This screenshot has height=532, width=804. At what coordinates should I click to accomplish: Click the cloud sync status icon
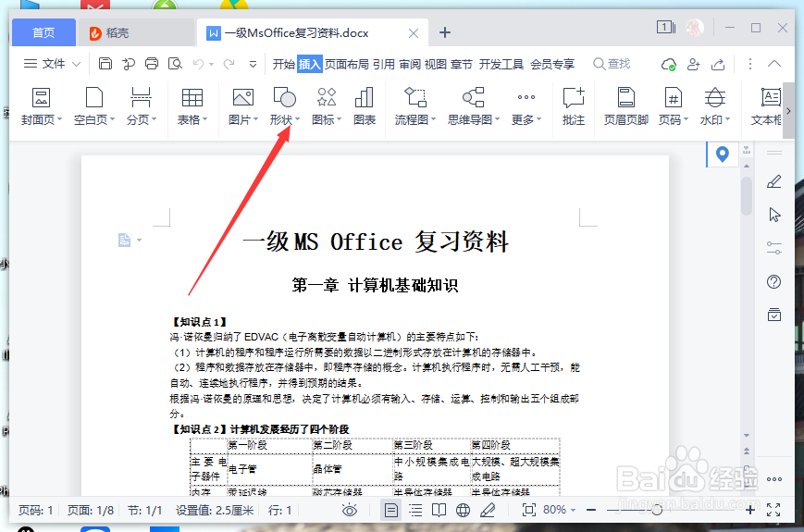click(668, 64)
